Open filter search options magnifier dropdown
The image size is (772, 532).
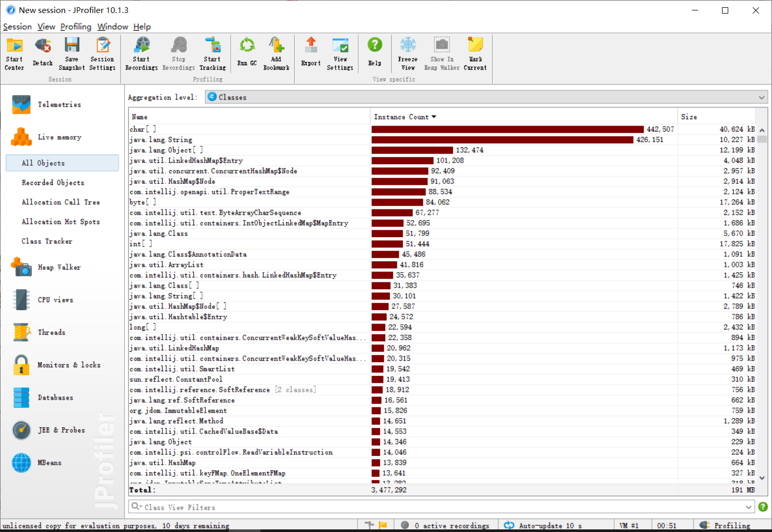coord(136,507)
